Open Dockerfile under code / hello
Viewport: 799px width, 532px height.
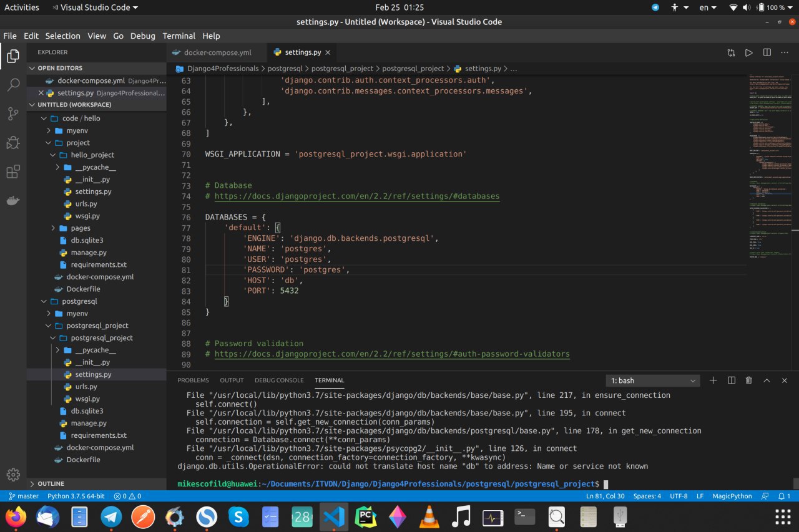tap(97, 289)
